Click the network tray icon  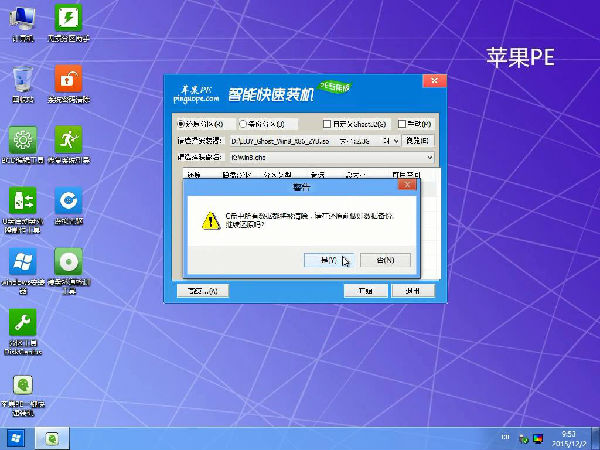[x=523, y=439]
